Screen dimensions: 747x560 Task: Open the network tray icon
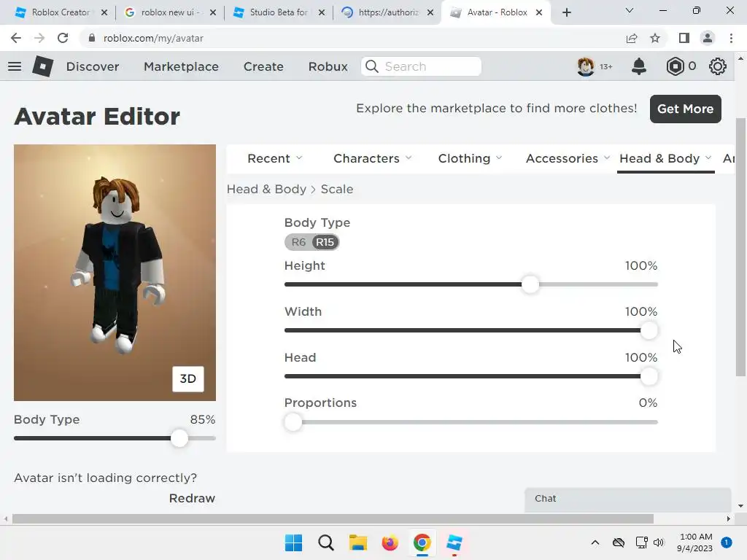(x=641, y=542)
